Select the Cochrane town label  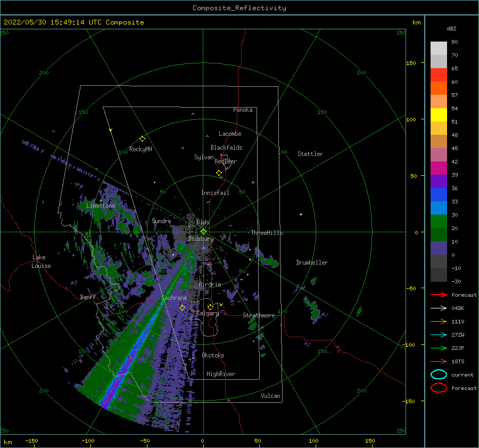174,298
